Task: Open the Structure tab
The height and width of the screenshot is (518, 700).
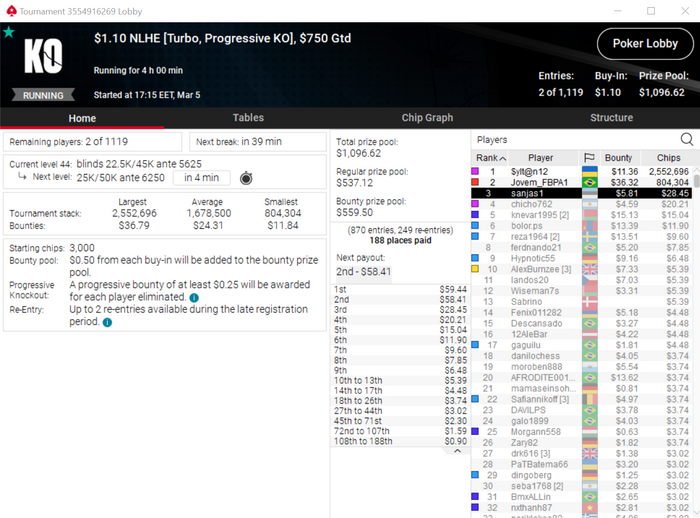Action: [611, 117]
